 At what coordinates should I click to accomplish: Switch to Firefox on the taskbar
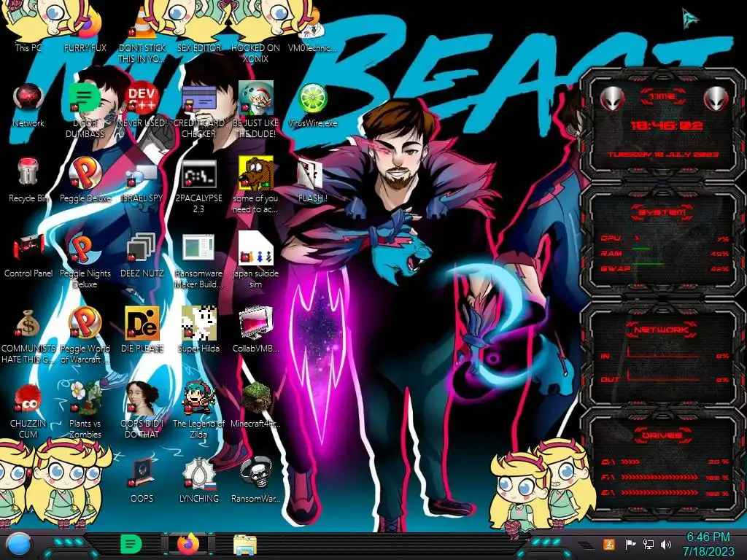click(188, 544)
